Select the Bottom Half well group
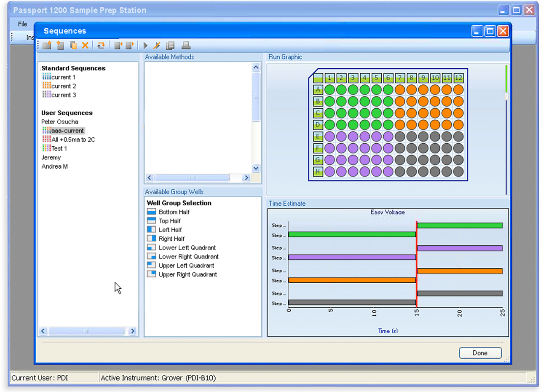The height and width of the screenshot is (392, 546). pyautogui.click(x=174, y=212)
